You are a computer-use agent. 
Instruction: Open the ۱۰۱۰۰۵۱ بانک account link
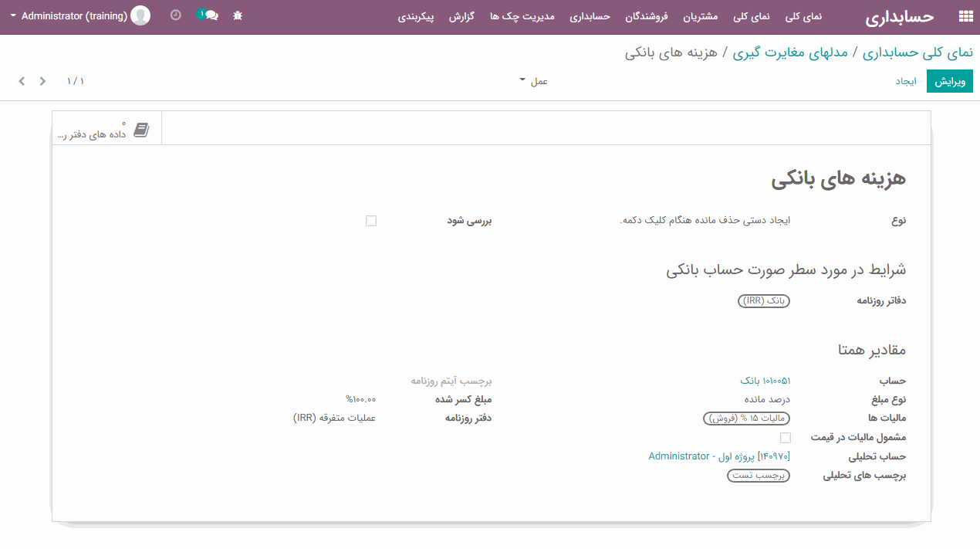(x=765, y=381)
